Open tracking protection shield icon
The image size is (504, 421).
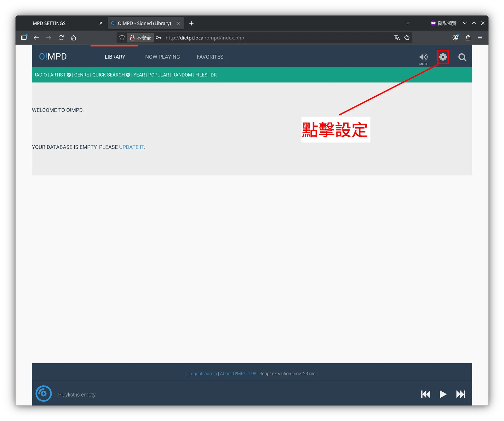coord(122,38)
